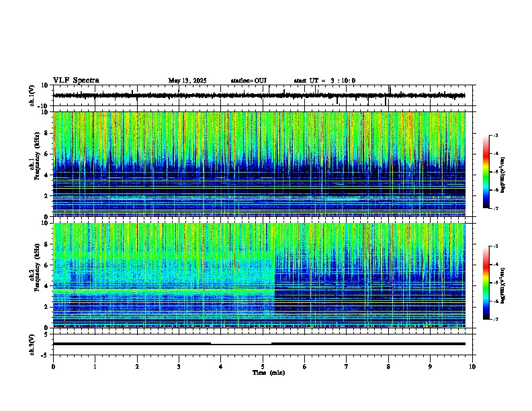Click the "VLF Spectra" plot title
532x411 pixels.
(76, 81)
